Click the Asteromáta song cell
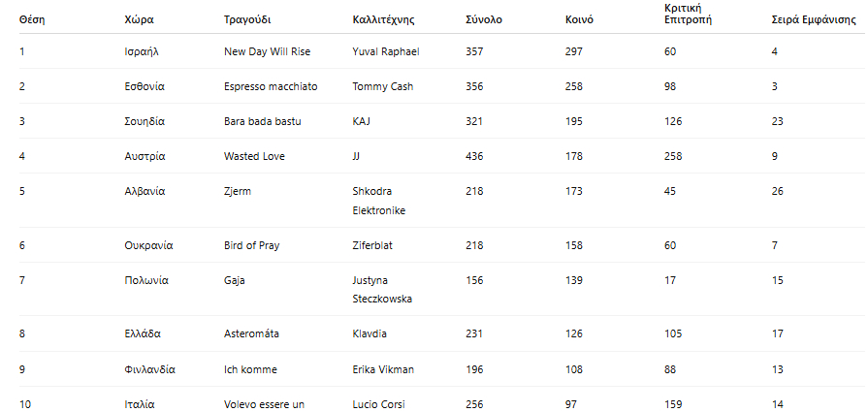Viewport: 868px width, 412px height. click(x=251, y=333)
